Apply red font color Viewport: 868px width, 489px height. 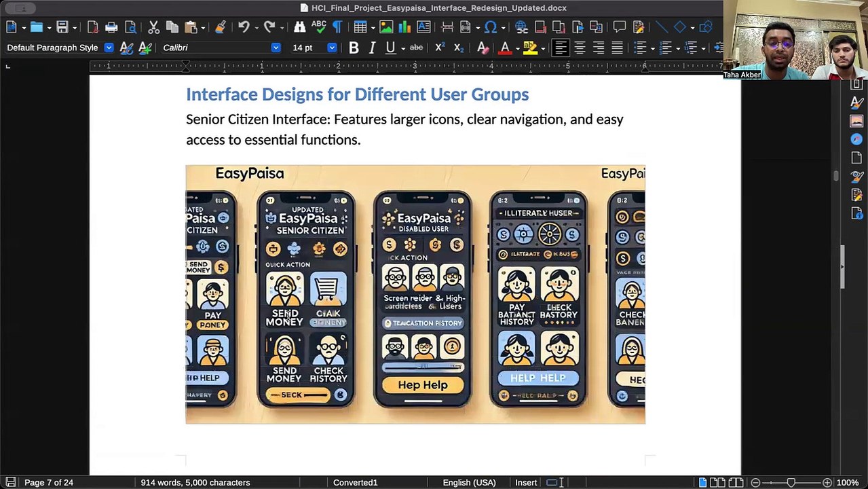[504, 48]
